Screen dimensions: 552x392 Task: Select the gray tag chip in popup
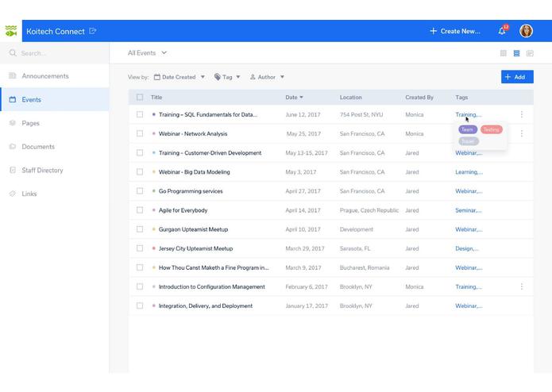(469, 141)
